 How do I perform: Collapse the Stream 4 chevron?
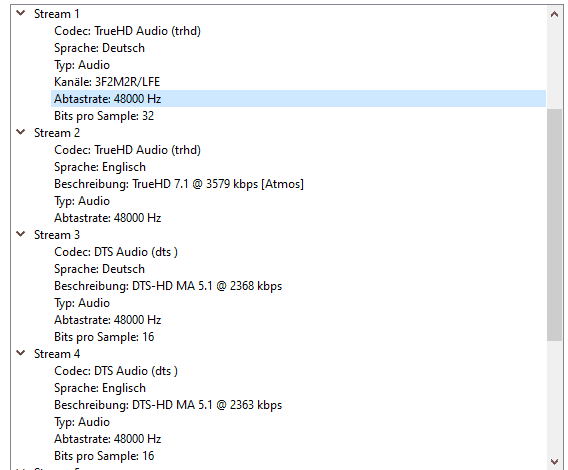[x=21, y=353]
